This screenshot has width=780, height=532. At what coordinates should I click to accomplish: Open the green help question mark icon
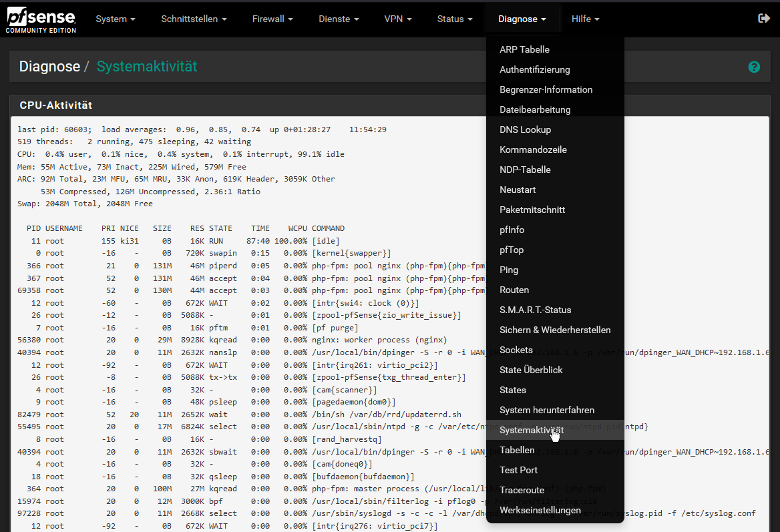click(754, 67)
